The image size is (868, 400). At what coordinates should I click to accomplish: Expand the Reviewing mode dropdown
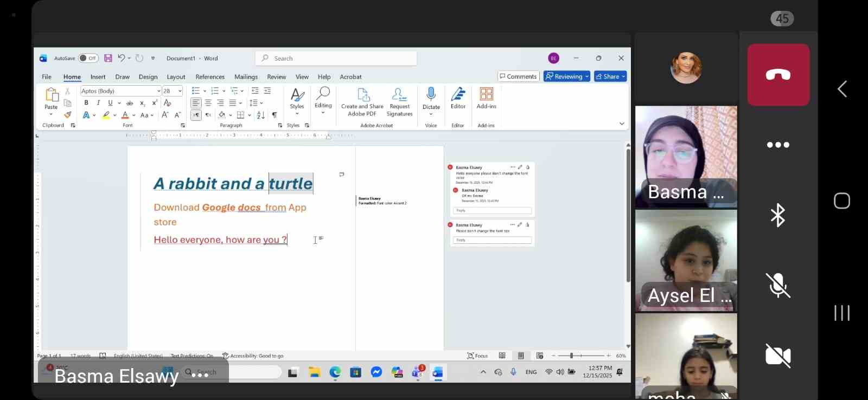click(567, 76)
